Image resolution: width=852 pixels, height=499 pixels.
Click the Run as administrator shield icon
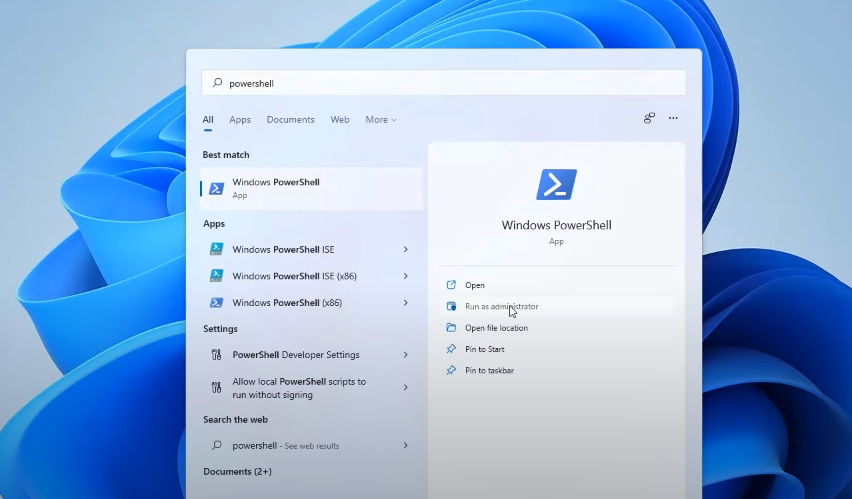tap(451, 306)
